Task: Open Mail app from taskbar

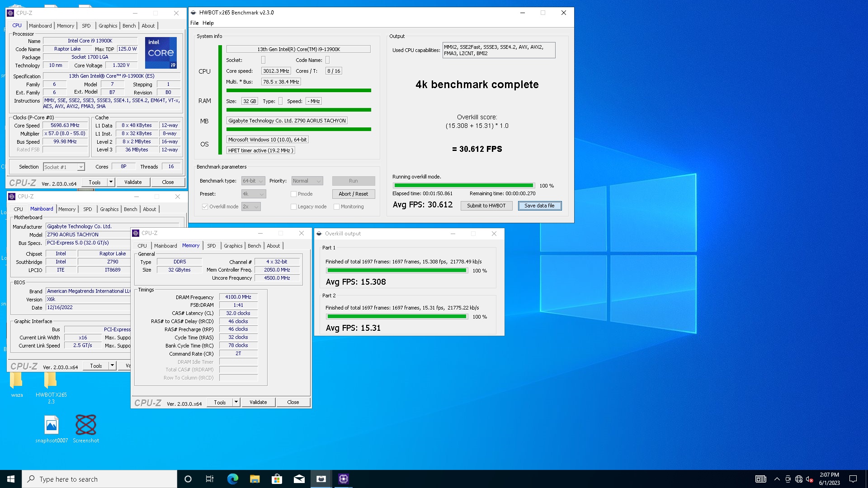Action: point(299,479)
